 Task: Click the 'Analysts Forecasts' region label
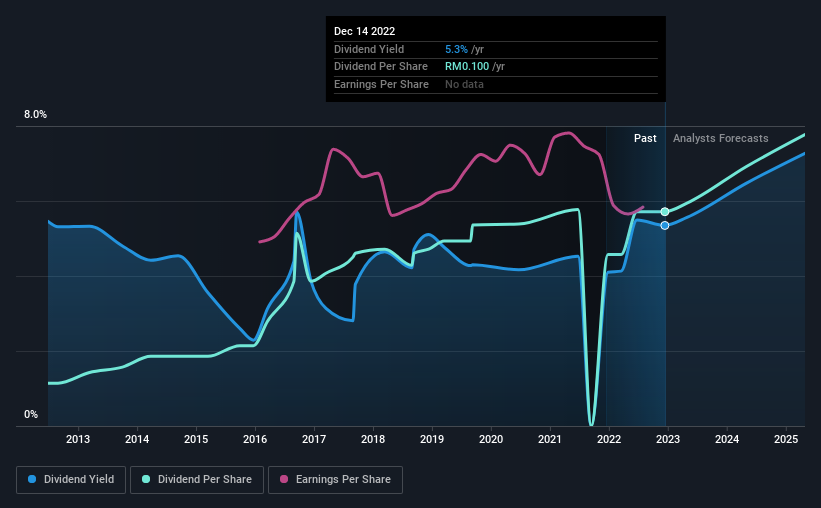coord(720,138)
